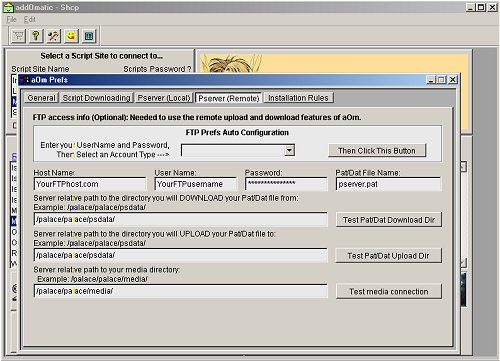Click the 'Select a Script Site to connect to...' heading

click(101, 56)
